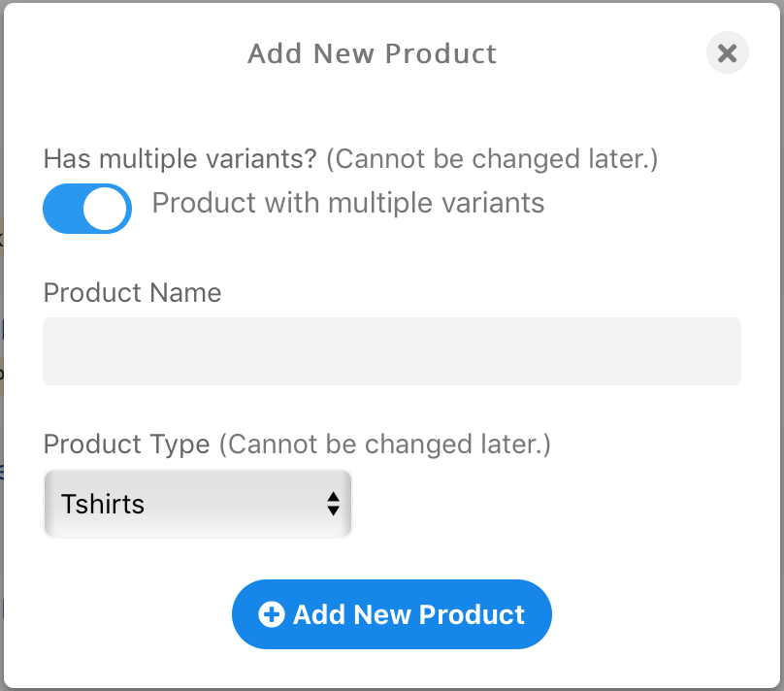This screenshot has width=784, height=691.
Task: Click the "Has multiple variants?" question label
Action: pyautogui.click(x=180, y=159)
